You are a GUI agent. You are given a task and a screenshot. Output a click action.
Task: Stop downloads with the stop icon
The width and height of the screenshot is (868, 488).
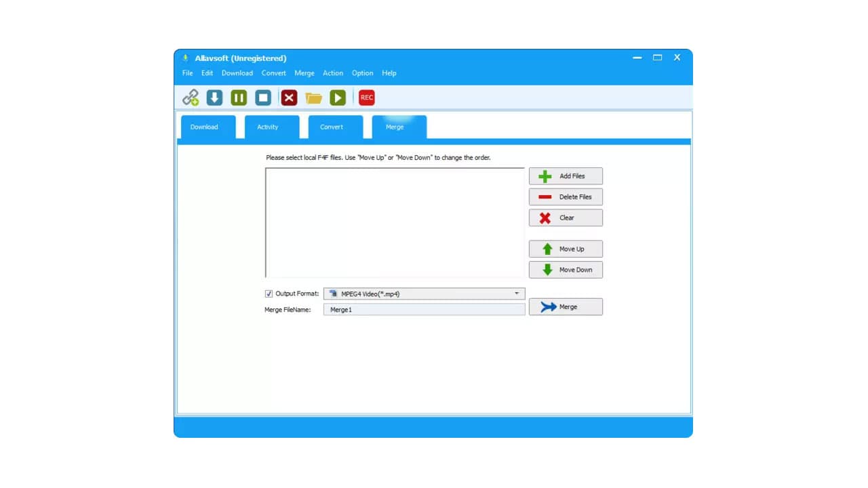[263, 98]
